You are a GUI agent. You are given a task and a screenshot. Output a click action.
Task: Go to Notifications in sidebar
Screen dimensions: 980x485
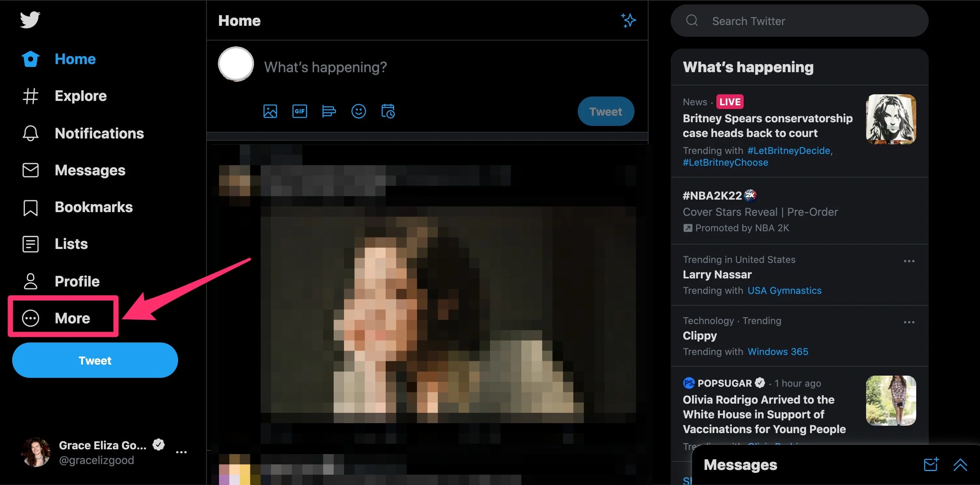(99, 133)
